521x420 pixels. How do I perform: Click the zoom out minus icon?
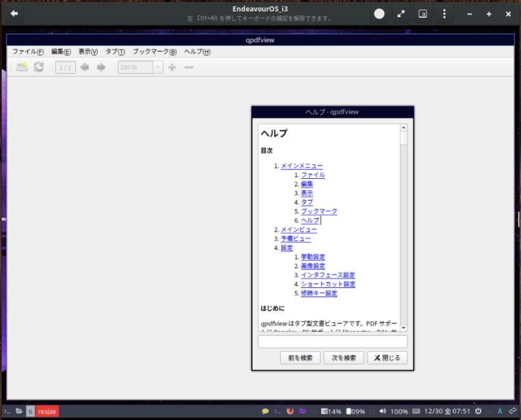pyautogui.click(x=188, y=67)
